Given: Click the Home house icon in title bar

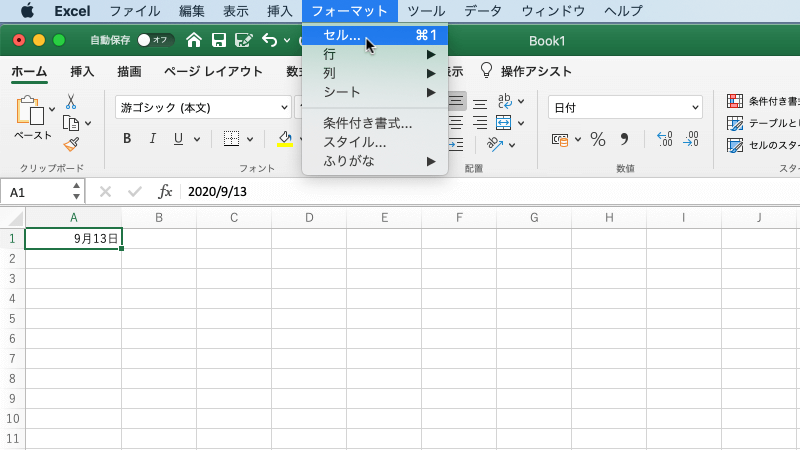Looking at the screenshot, I should point(193,40).
